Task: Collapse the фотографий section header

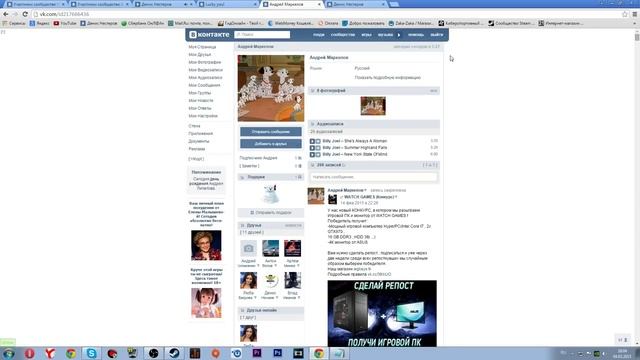Action: tap(373, 91)
